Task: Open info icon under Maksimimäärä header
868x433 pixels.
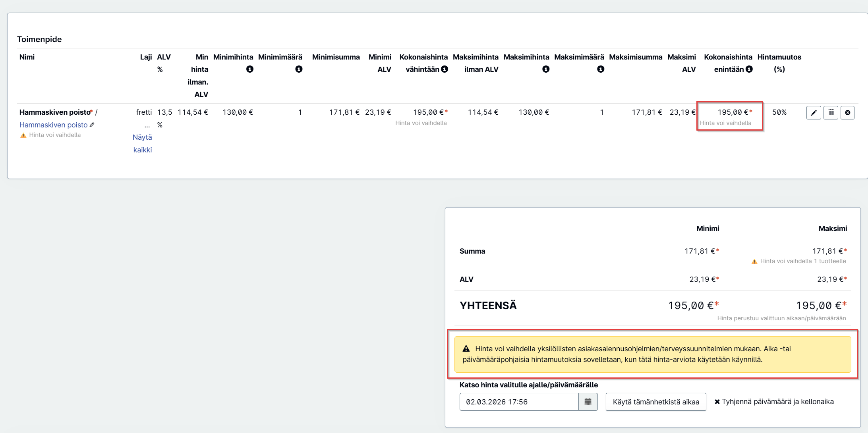Action: point(601,69)
